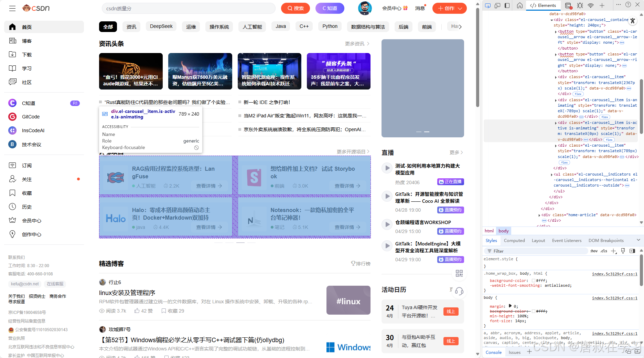Switch to the Layout tab
Viewport: 644px width, 358px height.
538,241
